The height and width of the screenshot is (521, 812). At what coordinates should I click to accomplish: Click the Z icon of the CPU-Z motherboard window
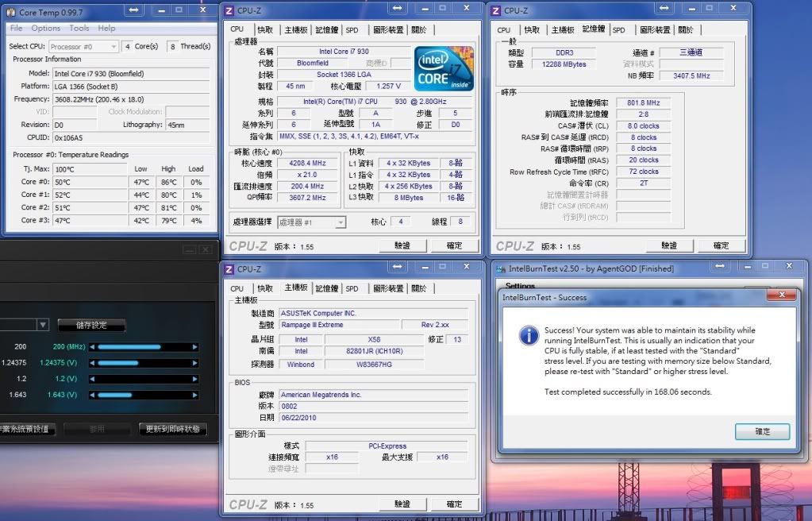tap(229, 269)
